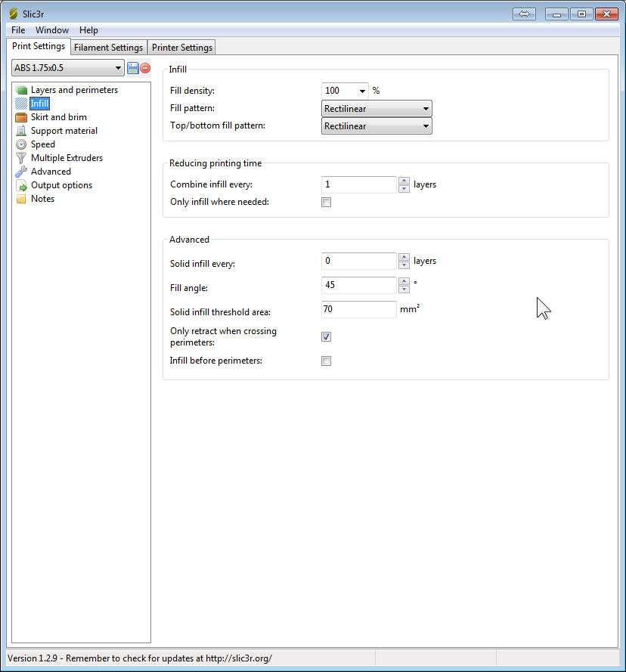Select Multiple Extruders in the sidebar
The width and height of the screenshot is (626, 672).
67,158
